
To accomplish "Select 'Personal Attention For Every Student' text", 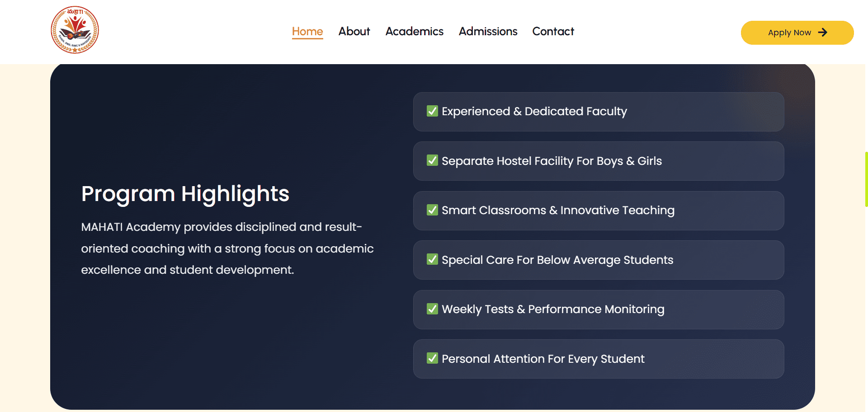I will point(543,359).
